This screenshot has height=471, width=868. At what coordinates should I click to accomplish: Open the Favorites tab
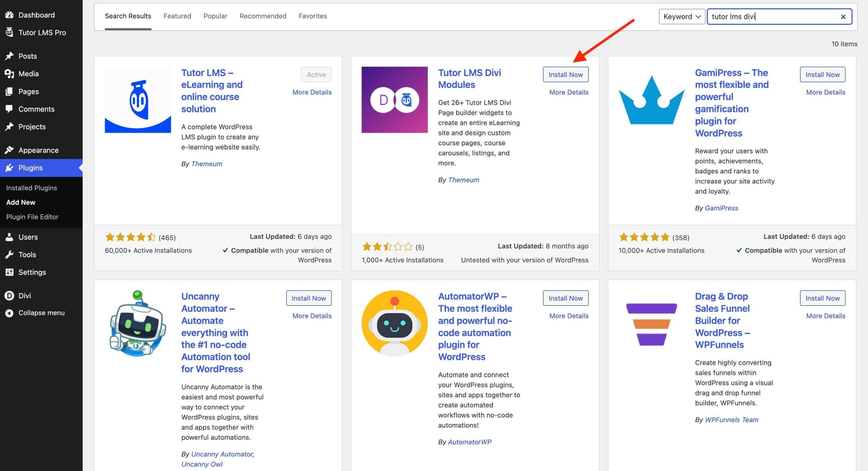(x=313, y=16)
